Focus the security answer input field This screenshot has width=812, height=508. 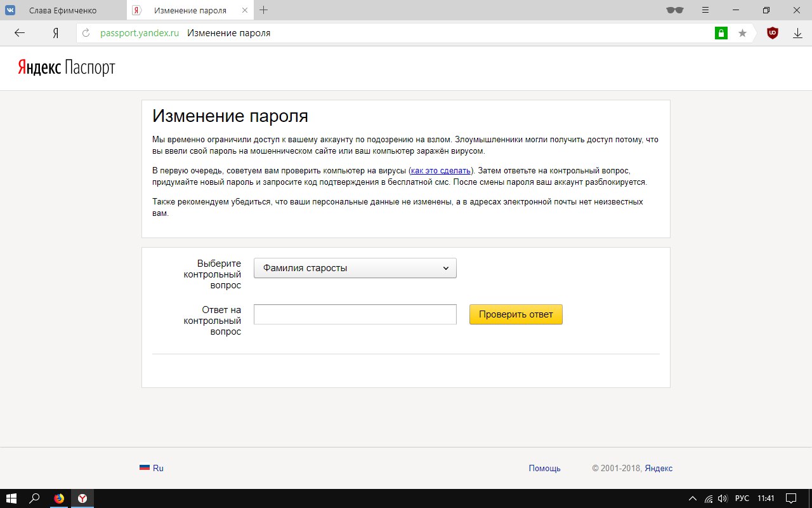tap(355, 314)
